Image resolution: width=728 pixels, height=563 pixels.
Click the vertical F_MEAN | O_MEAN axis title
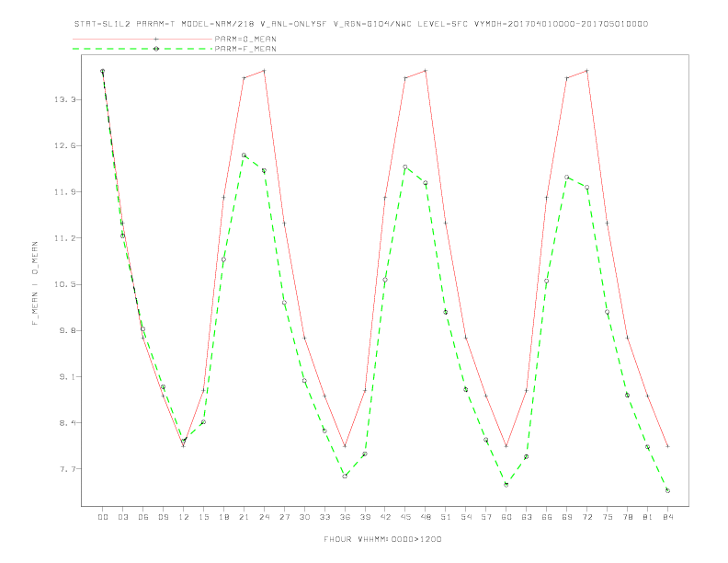[x=35, y=283]
